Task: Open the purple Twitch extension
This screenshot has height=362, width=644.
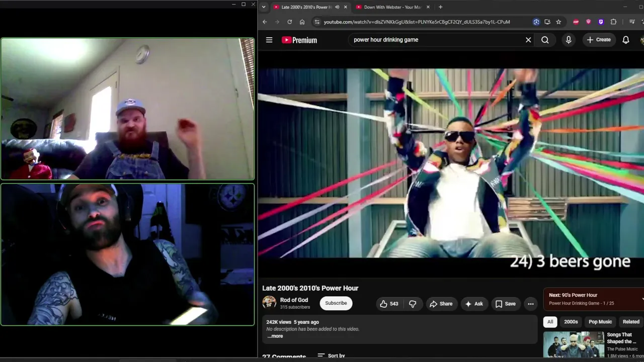Action: pyautogui.click(x=601, y=22)
